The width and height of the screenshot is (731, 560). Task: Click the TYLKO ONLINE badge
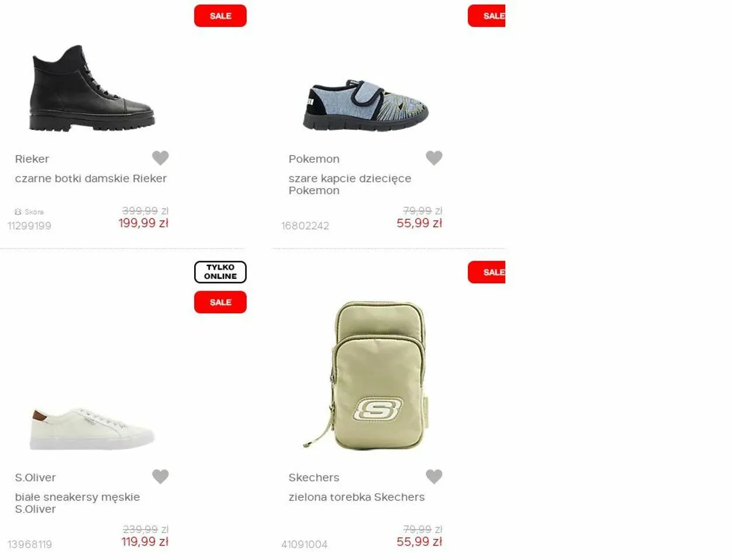click(x=220, y=272)
